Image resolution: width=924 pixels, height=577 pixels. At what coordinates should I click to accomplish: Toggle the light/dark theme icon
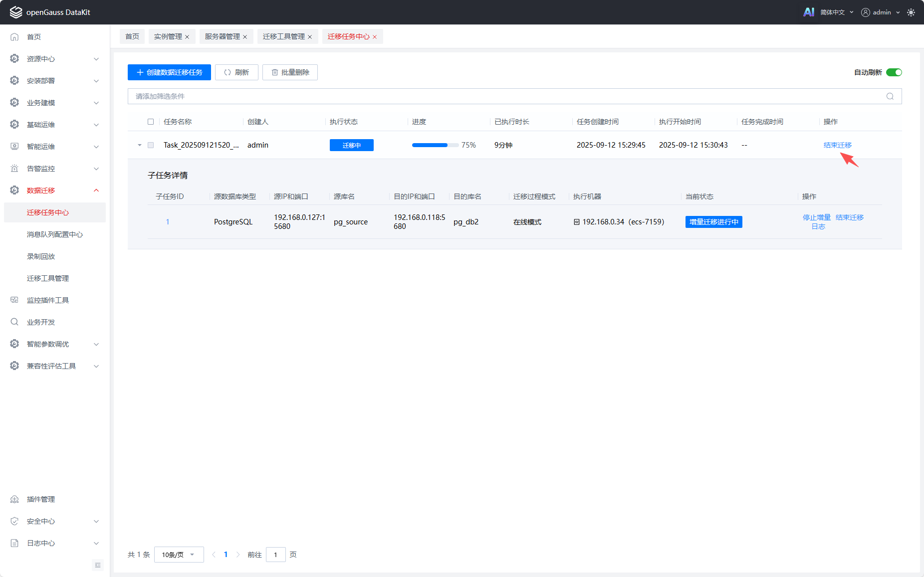[x=911, y=12]
